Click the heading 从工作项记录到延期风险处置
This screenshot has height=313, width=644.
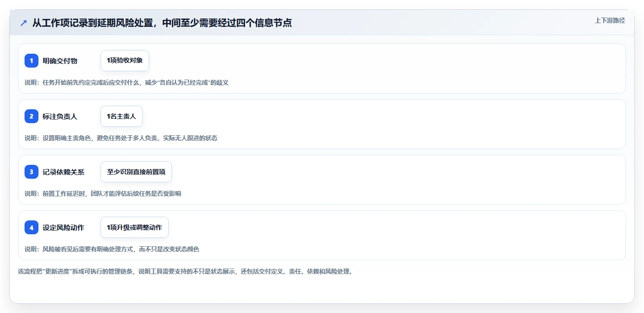(x=162, y=23)
